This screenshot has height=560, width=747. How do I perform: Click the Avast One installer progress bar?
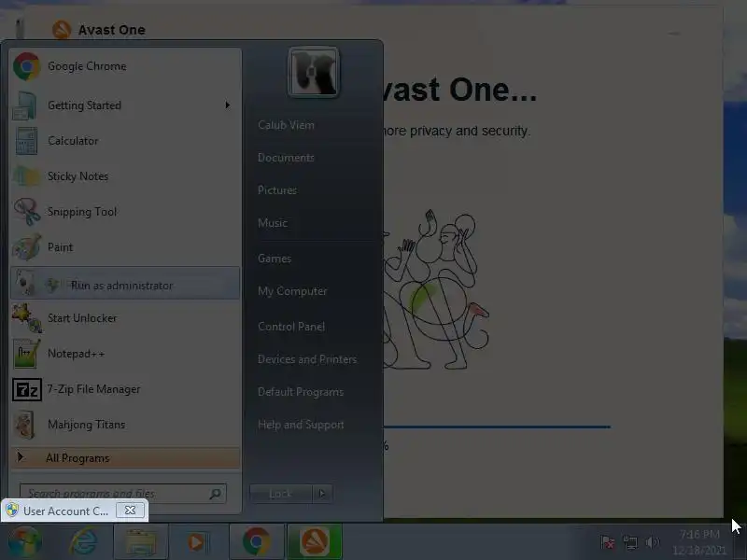497,427
